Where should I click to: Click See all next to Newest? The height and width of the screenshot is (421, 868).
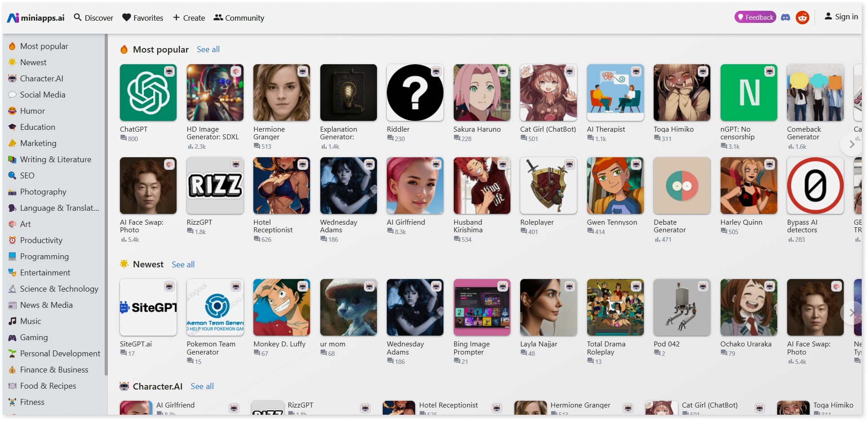click(183, 265)
